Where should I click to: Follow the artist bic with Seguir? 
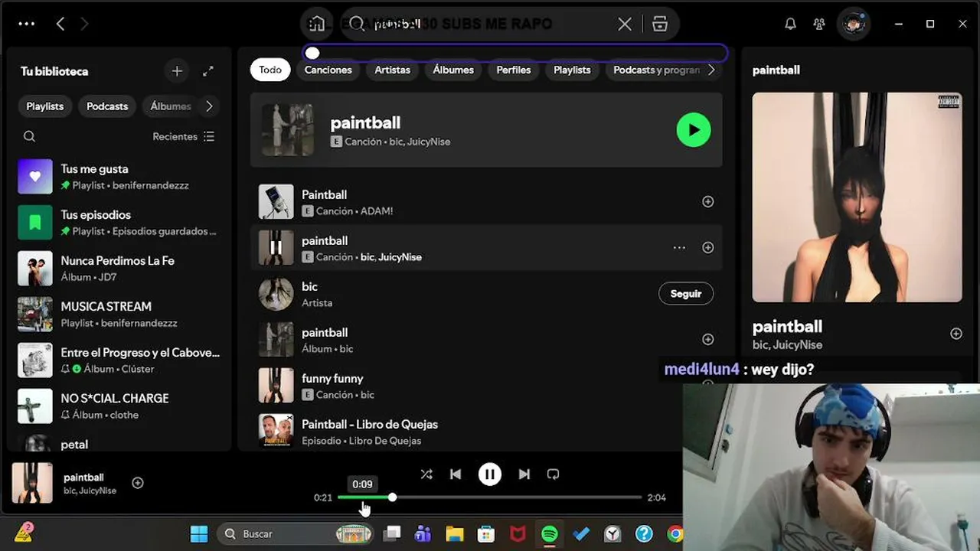tap(686, 293)
